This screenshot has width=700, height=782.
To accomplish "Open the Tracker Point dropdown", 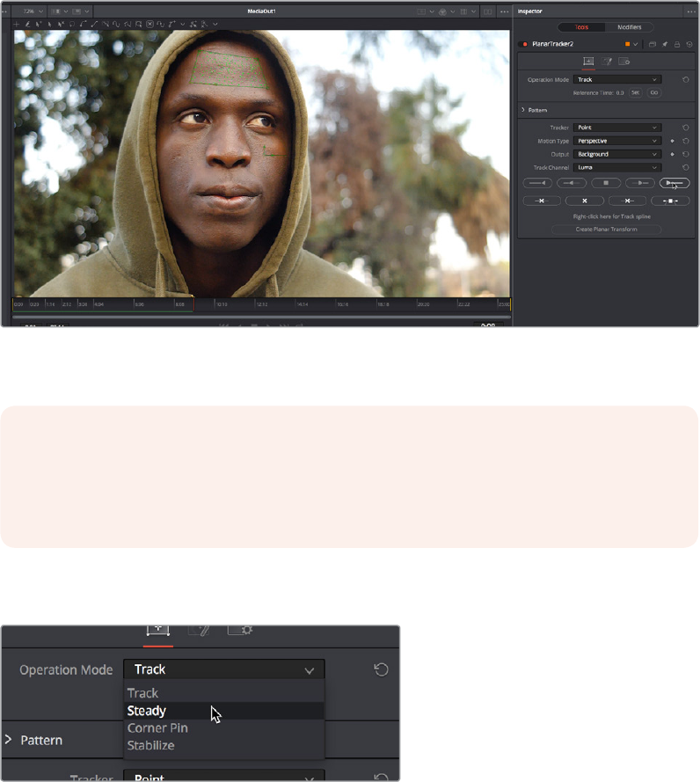I will pos(617,128).
